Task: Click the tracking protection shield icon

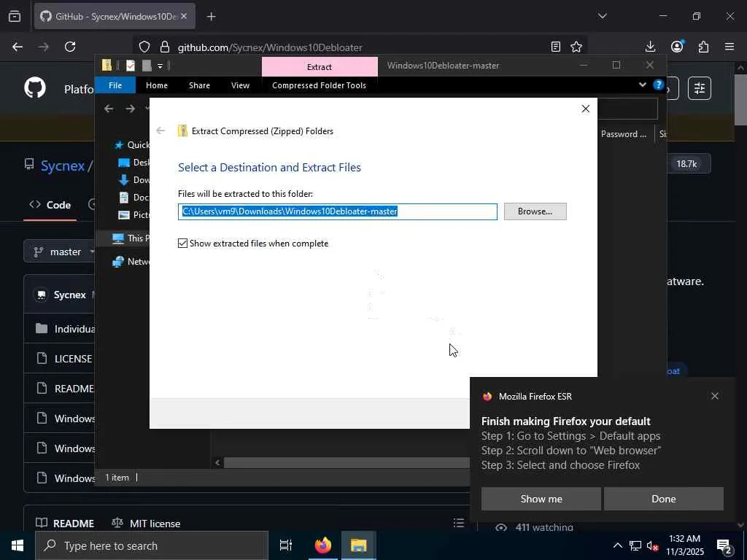Action: click(144, 47)
